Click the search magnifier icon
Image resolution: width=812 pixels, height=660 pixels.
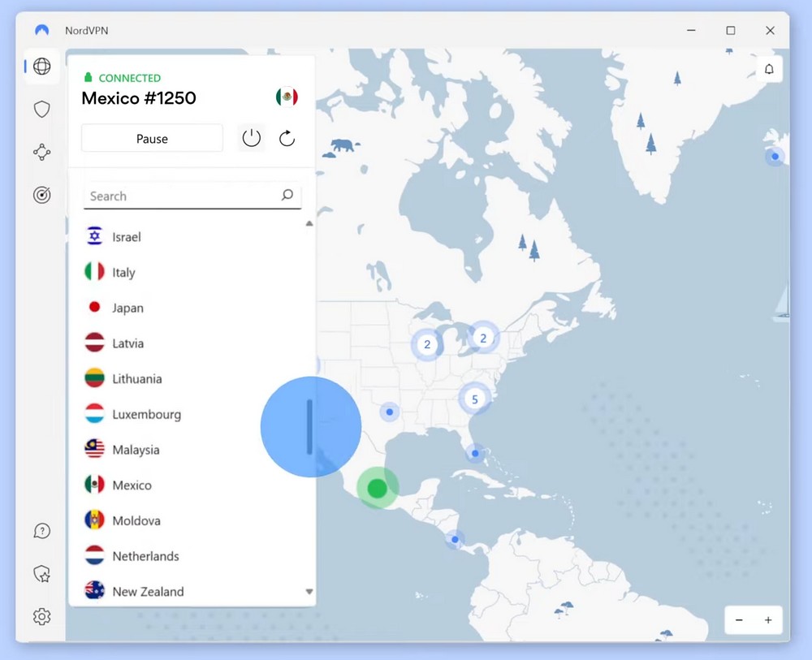287,195
